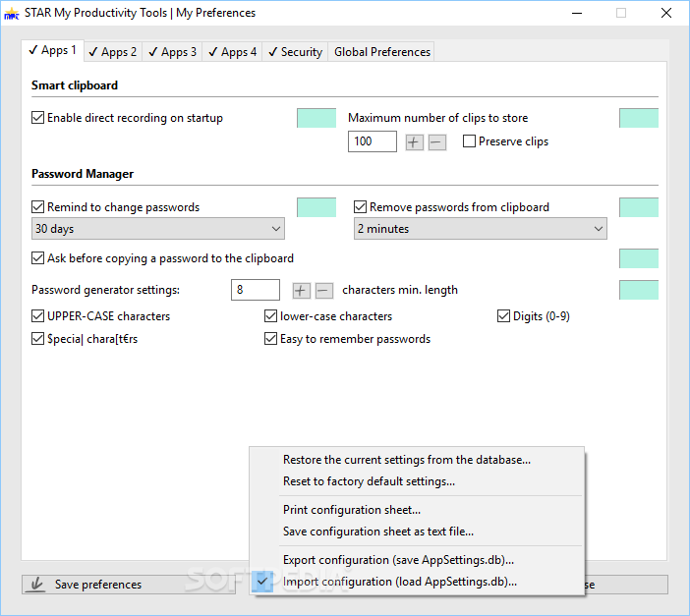Close the My Preferences window
Image resolution: width=690 pixels, height=616 pixels.
pyautogui.click(x=665, y=13)
